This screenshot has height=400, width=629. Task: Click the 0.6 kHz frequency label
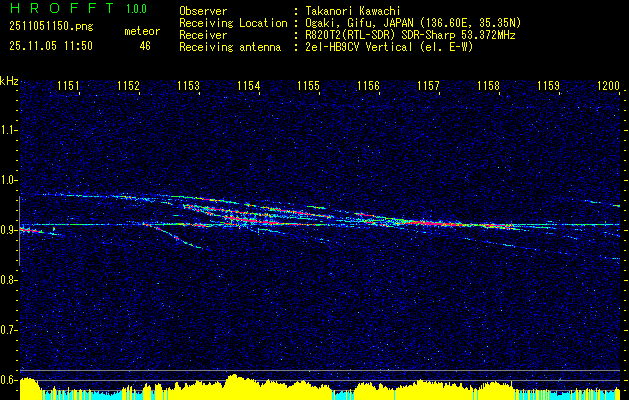[x=9, y=380]
